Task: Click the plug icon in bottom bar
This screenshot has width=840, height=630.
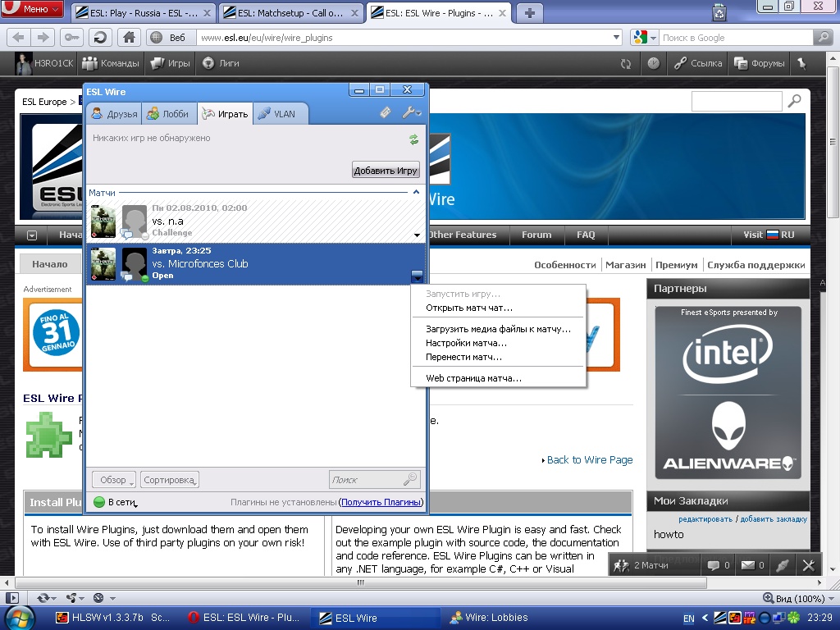Action: pos(782,565)
